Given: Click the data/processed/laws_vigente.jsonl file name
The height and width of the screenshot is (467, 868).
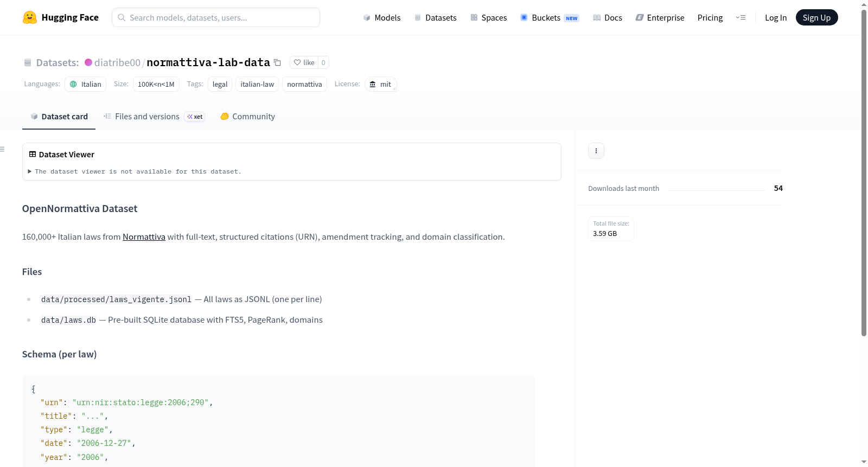Looking at the screenshot, I should pyautogui.click(x=116, y=299).
